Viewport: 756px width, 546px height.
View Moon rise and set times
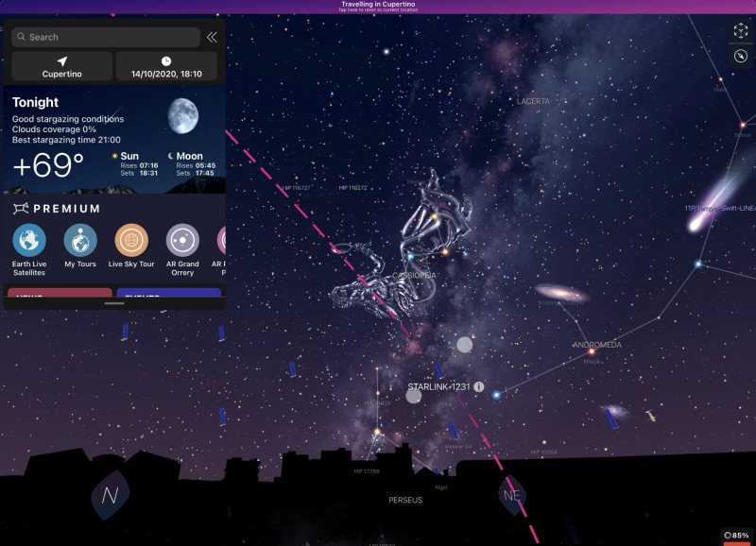(x=192, y=163)
